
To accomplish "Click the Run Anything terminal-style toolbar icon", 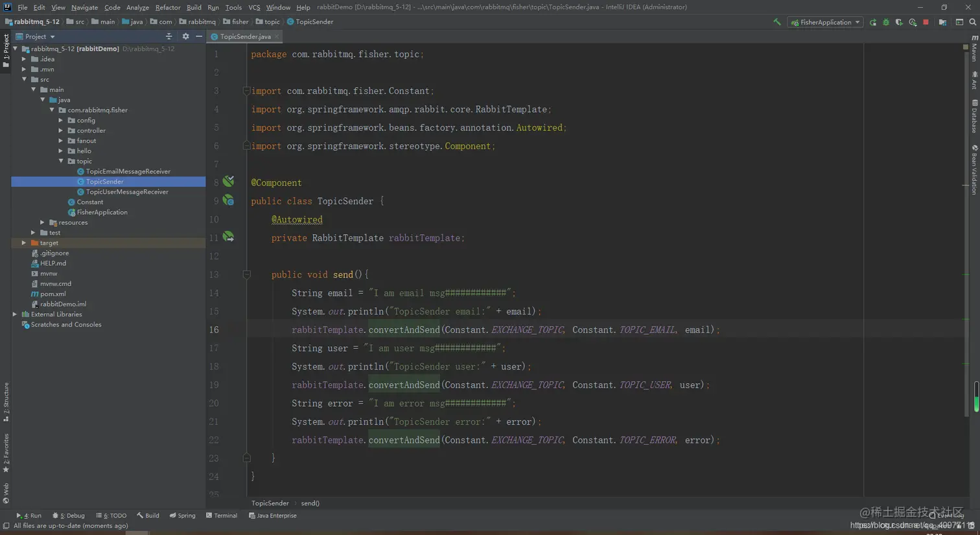I will click(959, 22).
